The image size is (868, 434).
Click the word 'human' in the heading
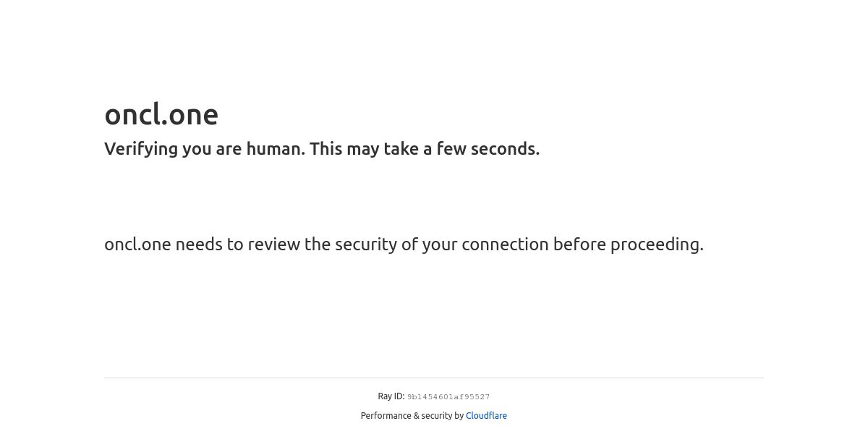point(275,149)
